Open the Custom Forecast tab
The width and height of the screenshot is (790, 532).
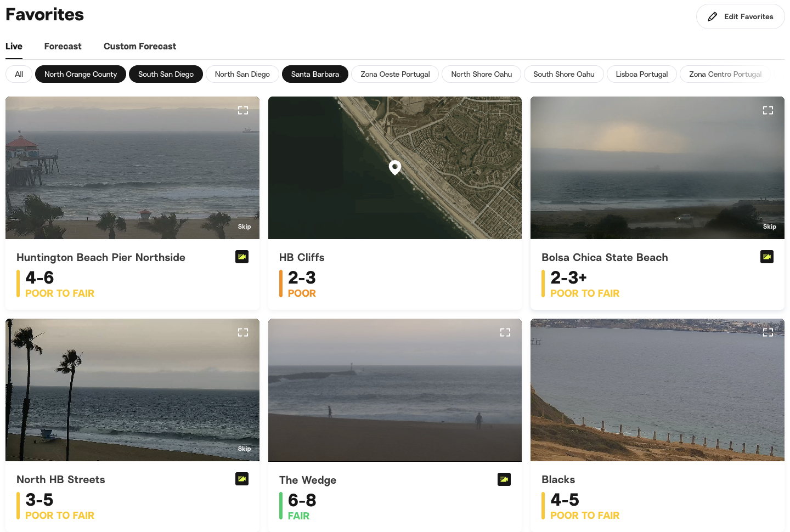click(x=140, y=47)
